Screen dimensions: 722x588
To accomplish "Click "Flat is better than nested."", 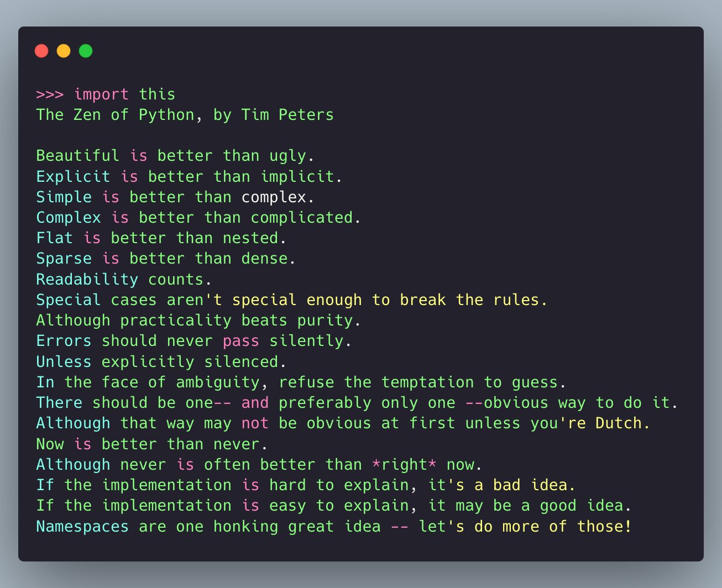I will point(159,238).
